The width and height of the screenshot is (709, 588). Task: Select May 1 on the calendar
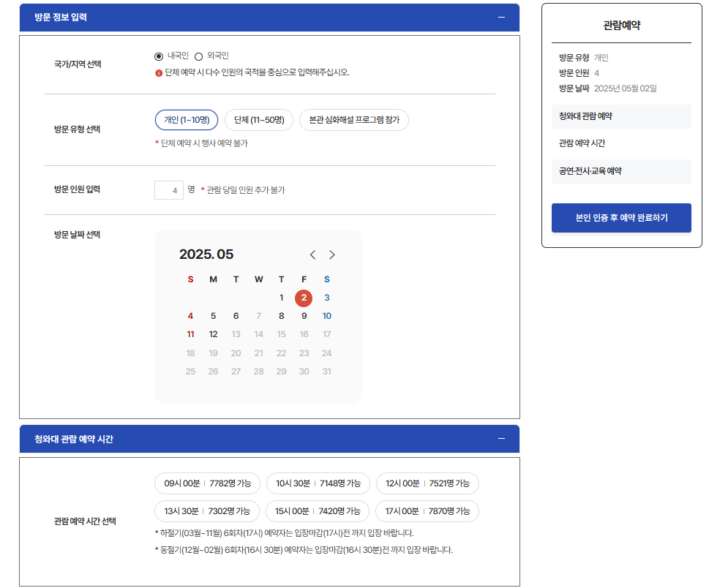(x=281, y=298)
